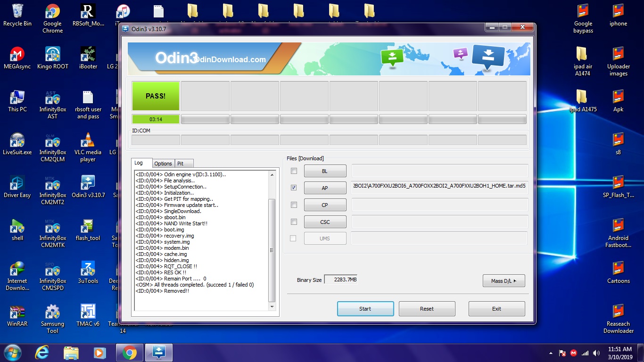The width and height of the screenshot is (644, 362).
Task: Click the Start button to flash
Action: tap(365, 309)
